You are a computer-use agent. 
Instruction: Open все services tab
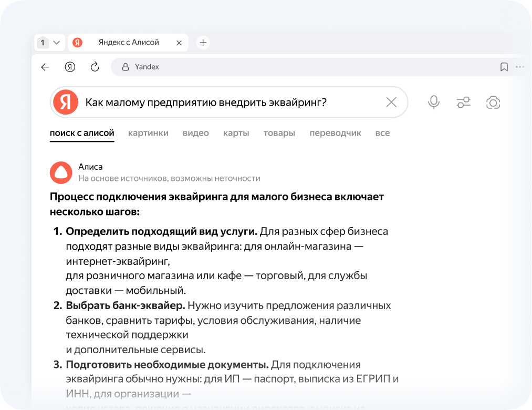click(382, 133)
